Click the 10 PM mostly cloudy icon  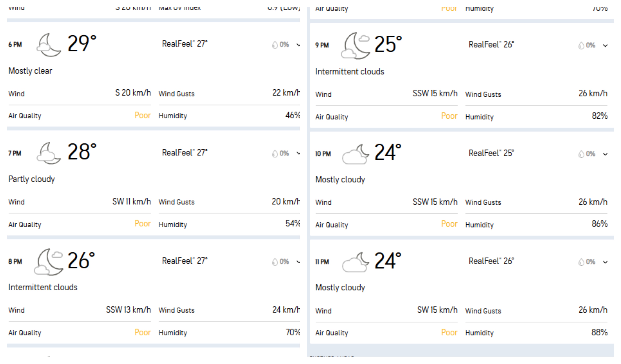355,154
